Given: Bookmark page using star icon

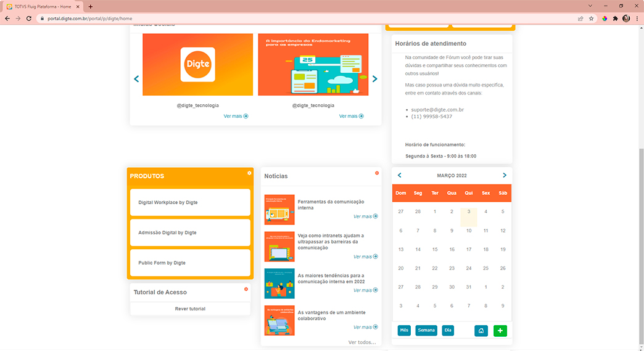Looking at the screenshot, I should coord(591,19).
